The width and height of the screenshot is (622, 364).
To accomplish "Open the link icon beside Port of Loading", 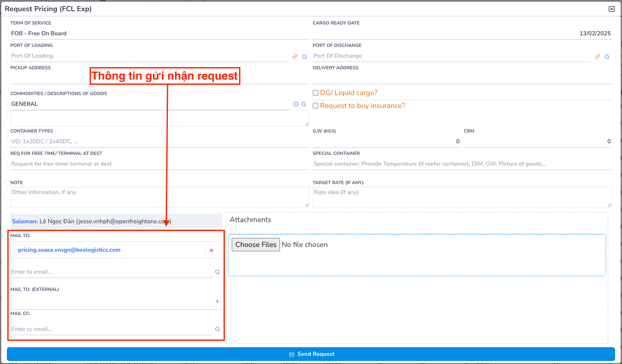I will coord(295,56).
